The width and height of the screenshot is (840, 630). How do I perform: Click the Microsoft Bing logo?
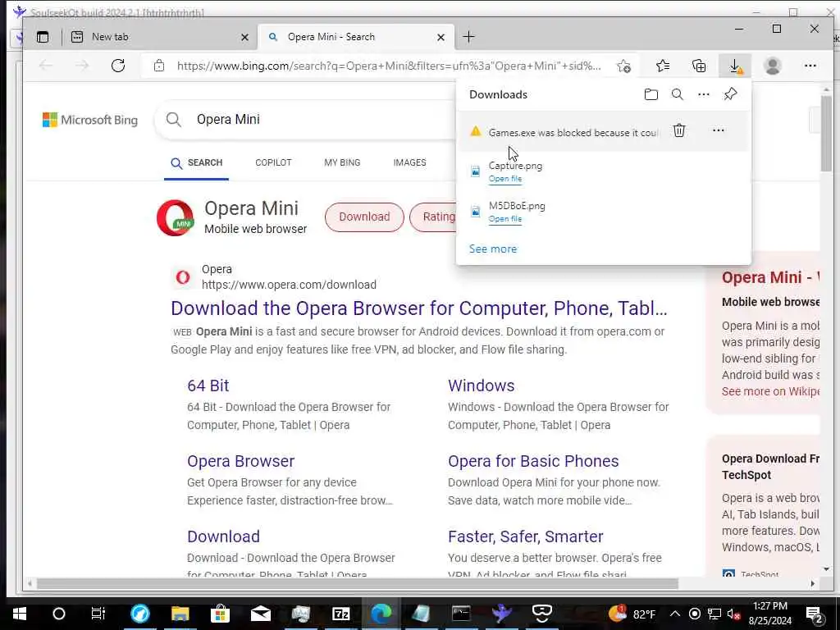point(90,120)
